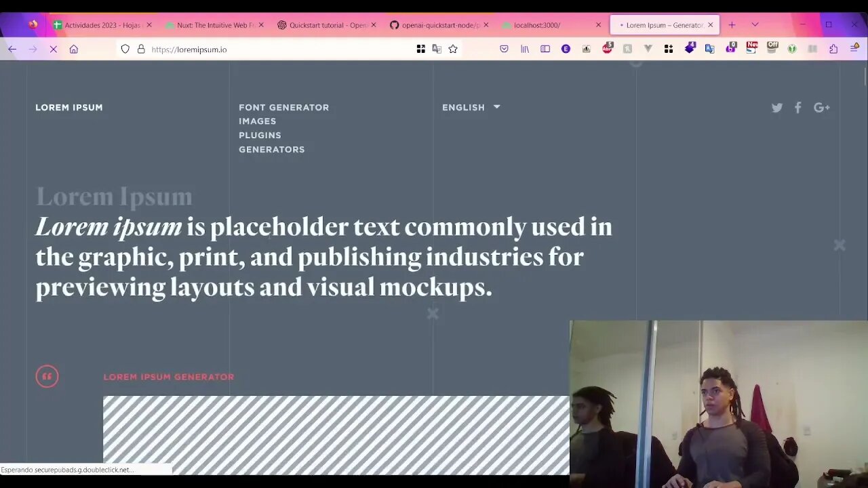
Task: Open the purple E extension
Action: [566, 49]
